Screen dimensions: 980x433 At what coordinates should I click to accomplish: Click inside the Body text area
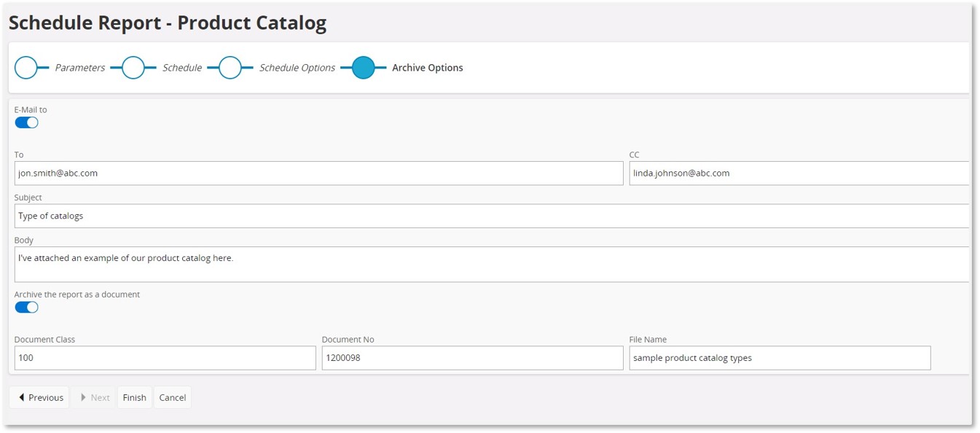click(492, 264)
